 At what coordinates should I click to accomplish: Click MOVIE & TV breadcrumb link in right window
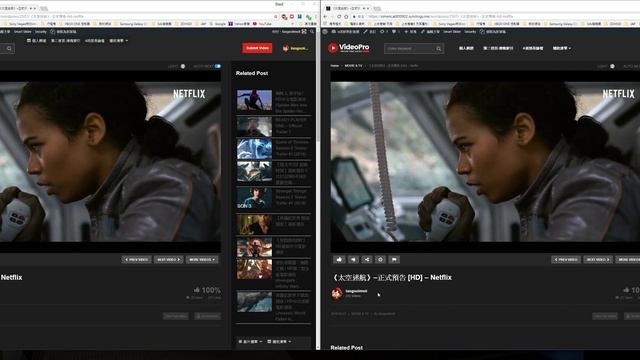click(x=353, y=66)
